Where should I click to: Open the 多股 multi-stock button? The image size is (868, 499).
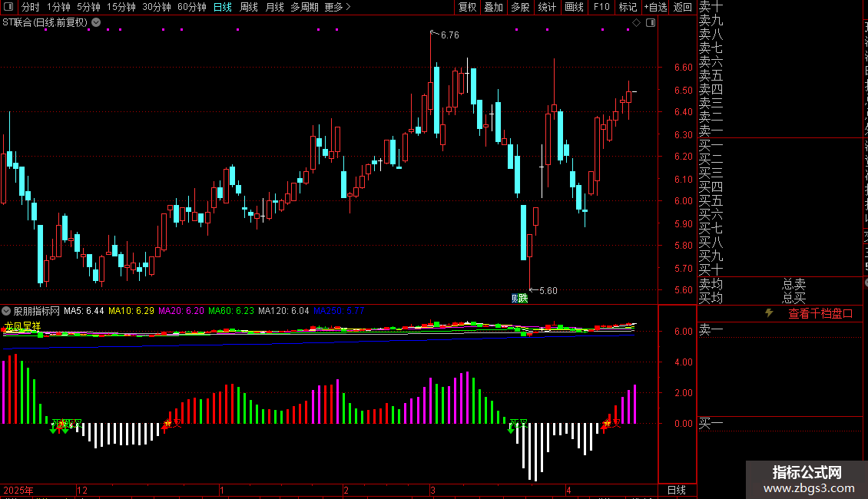coord(520,7)
